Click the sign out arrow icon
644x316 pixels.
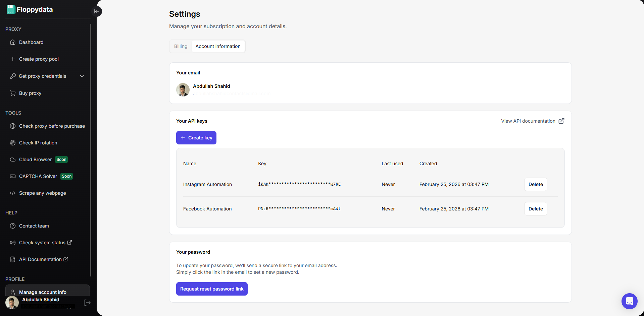[87, 303]
